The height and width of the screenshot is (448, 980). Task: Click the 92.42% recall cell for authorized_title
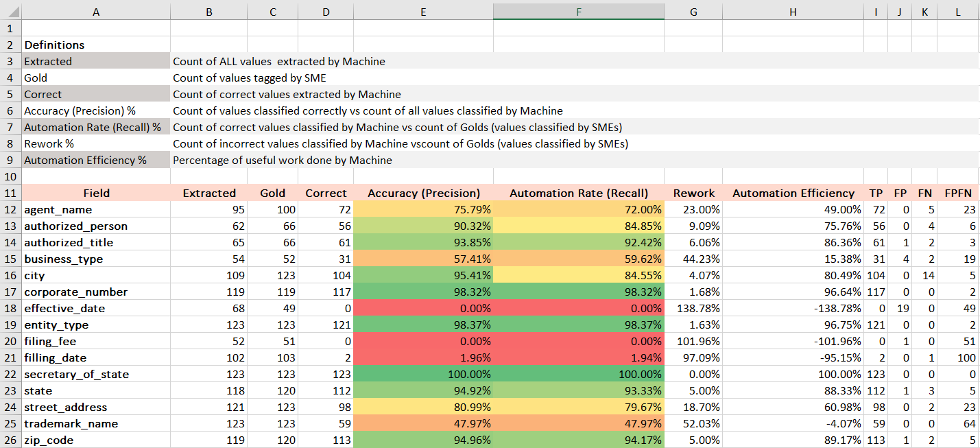[578, 242]
